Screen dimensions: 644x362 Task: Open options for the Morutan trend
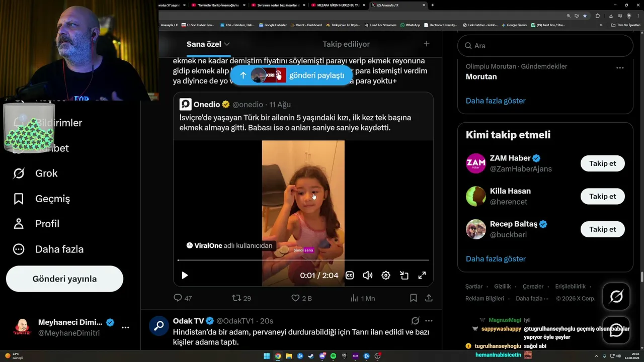pos(620,68)
